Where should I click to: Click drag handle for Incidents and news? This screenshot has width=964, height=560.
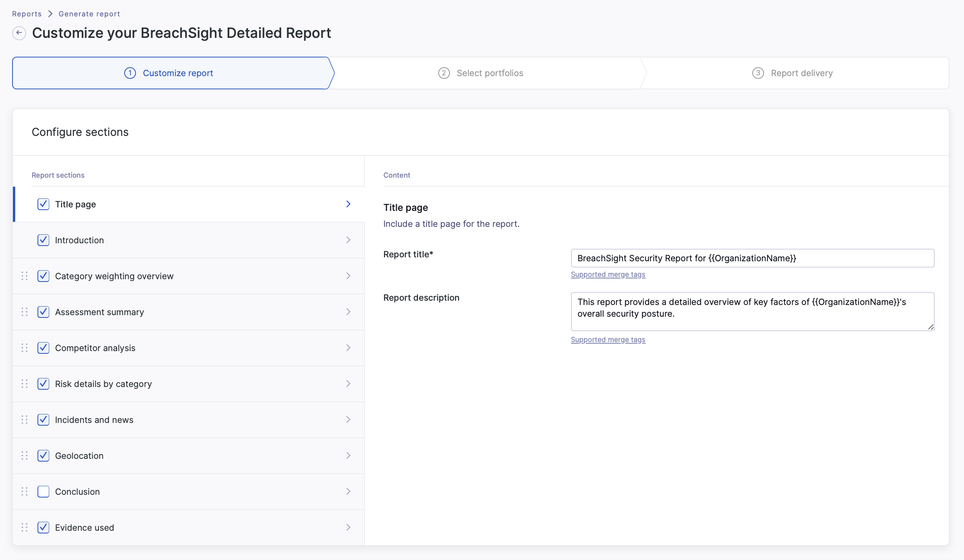point(25,420)
